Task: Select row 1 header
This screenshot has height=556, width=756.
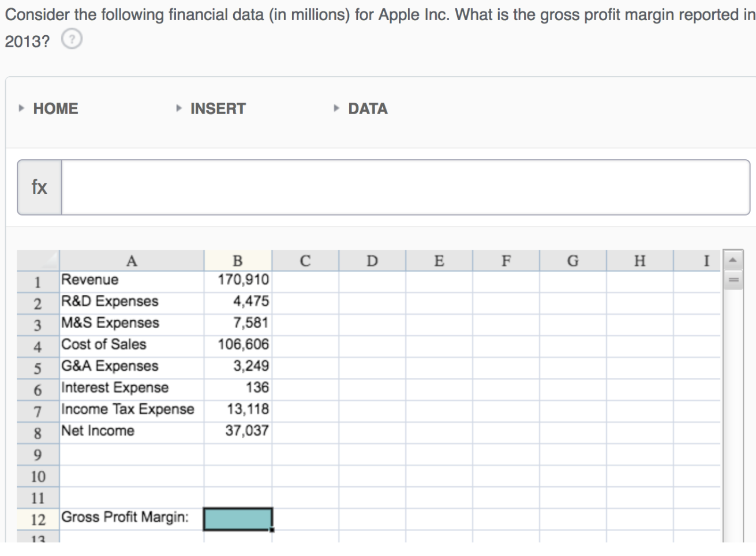Action: point(38,282)
